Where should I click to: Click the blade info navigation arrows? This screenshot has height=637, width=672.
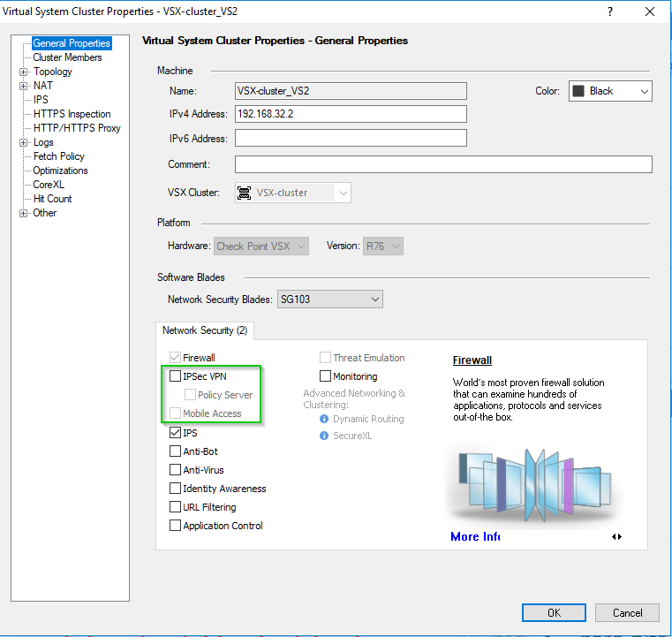tap(616, 536)
